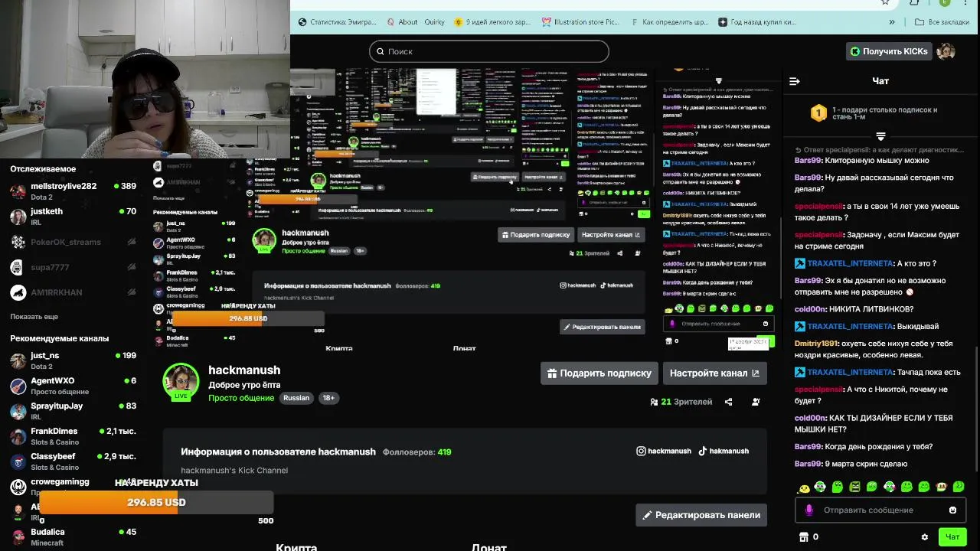Click the Ответ specialpensil reply preview
The height and width of the screenshot is (551, 980).
(x=880, y=150)
